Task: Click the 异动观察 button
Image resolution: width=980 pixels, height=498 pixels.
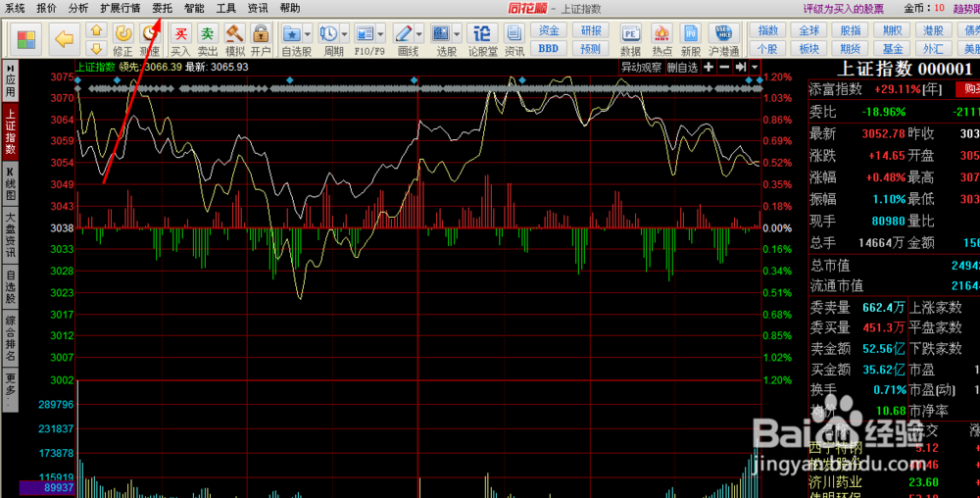Action: [x=641, y=67]
